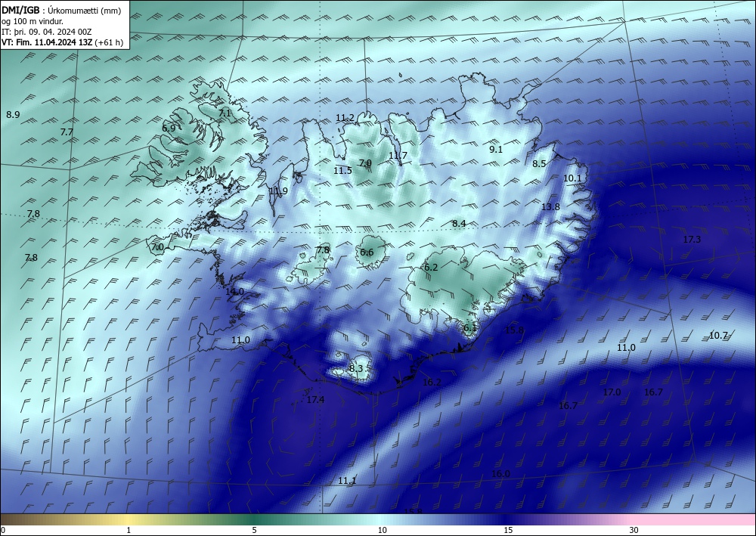Click the color scale tick label 30
Viewport: 756px width, 536px height.
[x=634, y=531]
